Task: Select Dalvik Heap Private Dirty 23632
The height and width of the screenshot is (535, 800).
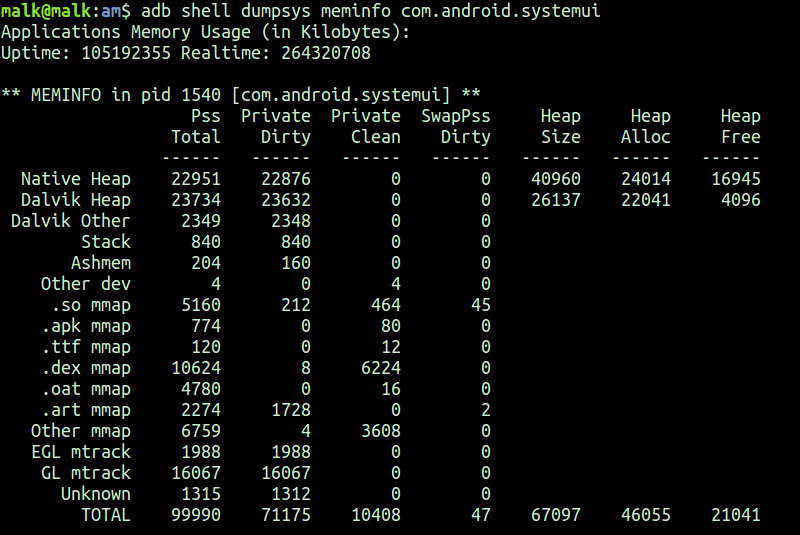Action: tap(286, 200)
